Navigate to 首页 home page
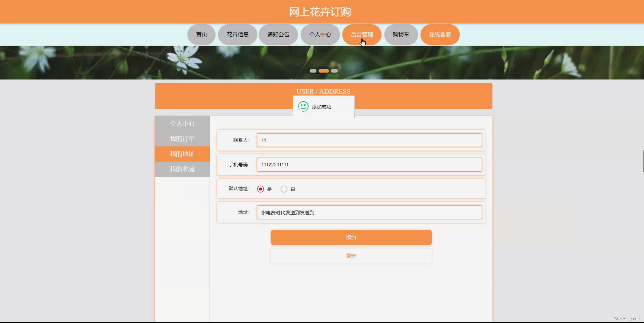Viewport: 644px width, 323px height. 201,35
